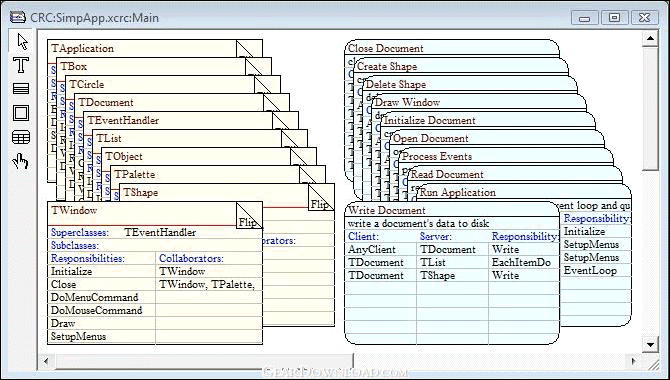Select the TShape card title
The image size is (670, 380).
tap(140, 192)
